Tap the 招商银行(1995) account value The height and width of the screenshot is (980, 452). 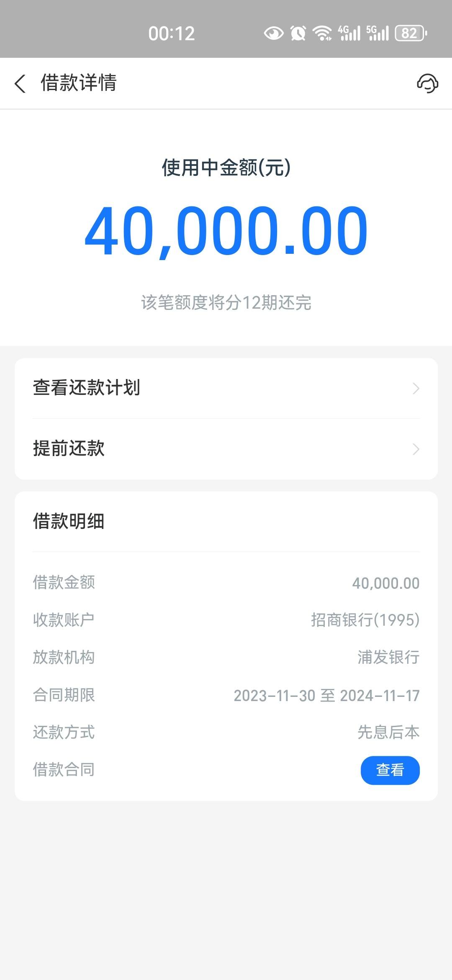(365, 620)
